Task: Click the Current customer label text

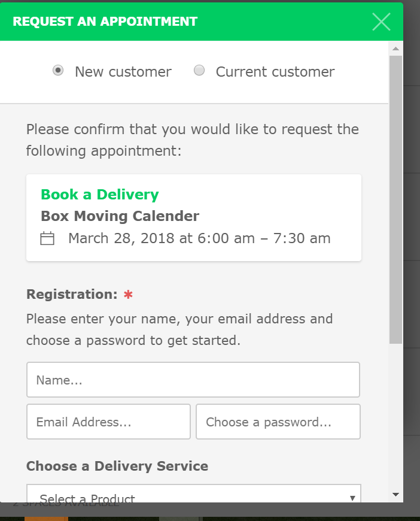Action: point(275,72)
